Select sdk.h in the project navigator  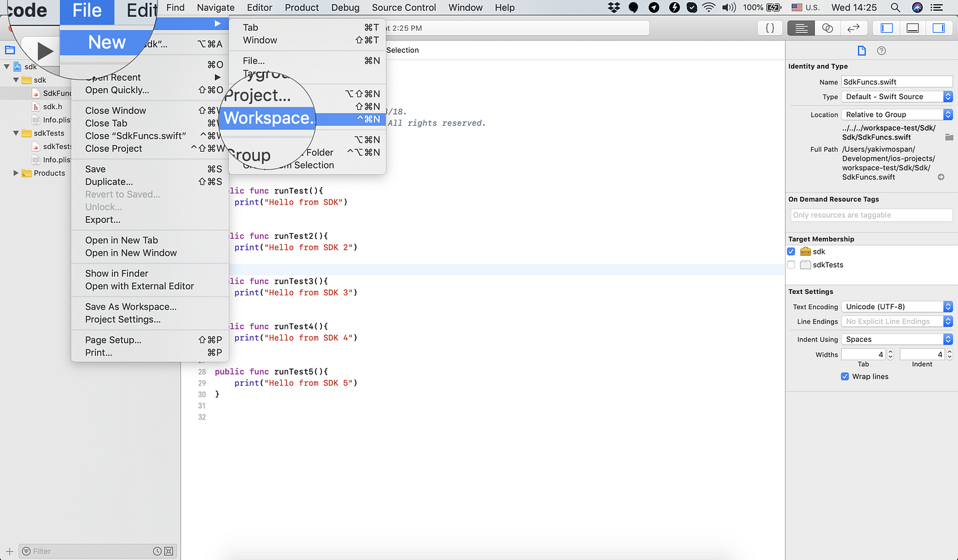(52, 107)
